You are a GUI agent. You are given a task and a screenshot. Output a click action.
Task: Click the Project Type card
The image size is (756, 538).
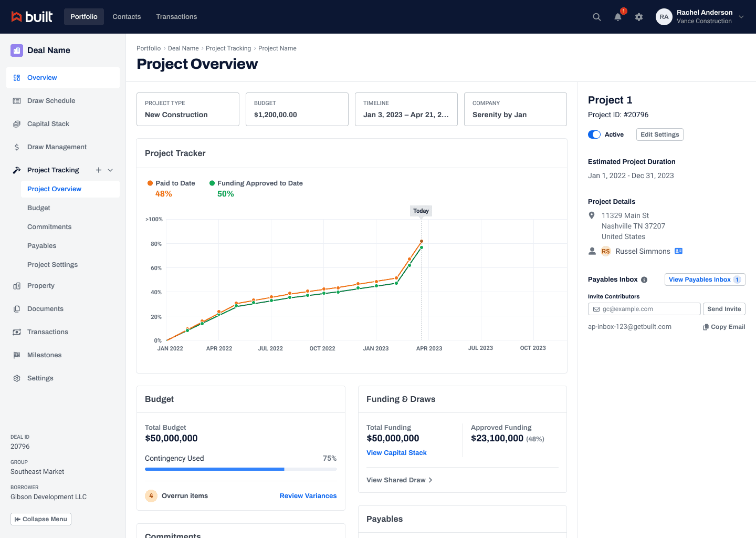point(188,109)
